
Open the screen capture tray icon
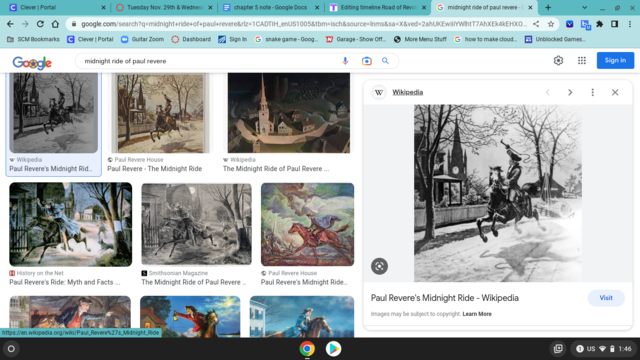point(558,349)
